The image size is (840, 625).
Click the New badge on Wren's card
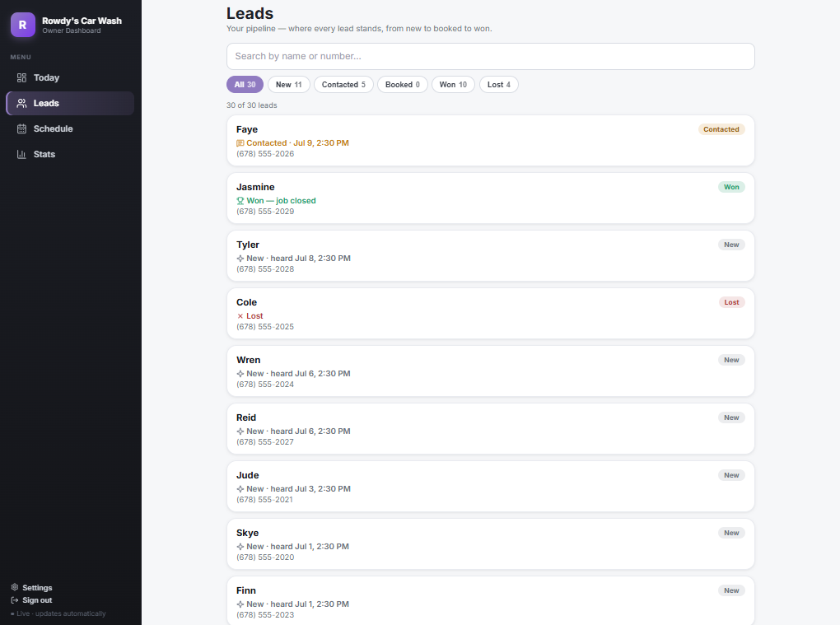[731, 360]
